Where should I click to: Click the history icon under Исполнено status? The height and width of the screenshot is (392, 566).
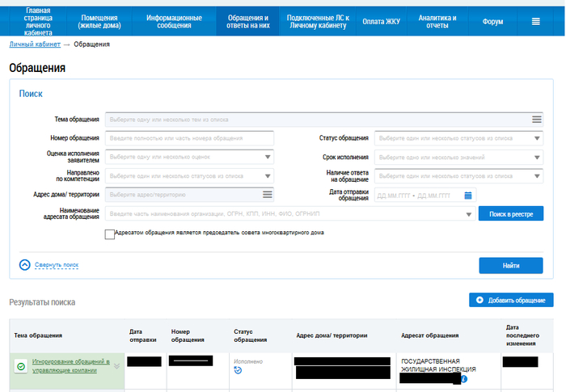pyautogui.click(x=238, y=370)
